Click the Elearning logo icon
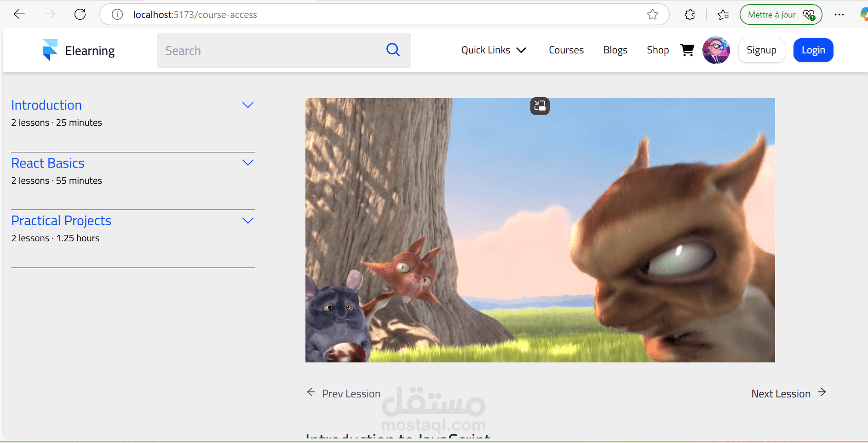The image size is (868, 443). 50,50
